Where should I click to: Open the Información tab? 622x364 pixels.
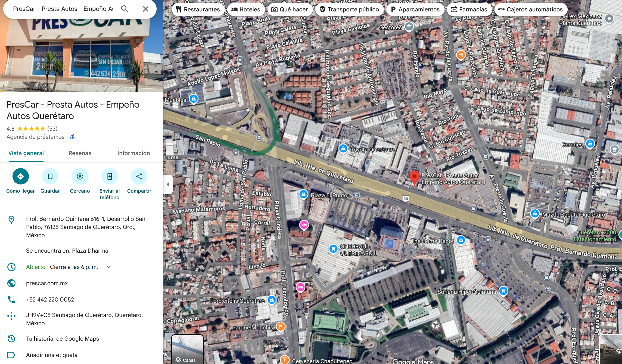pyautogui.click(x=133, y=153)
